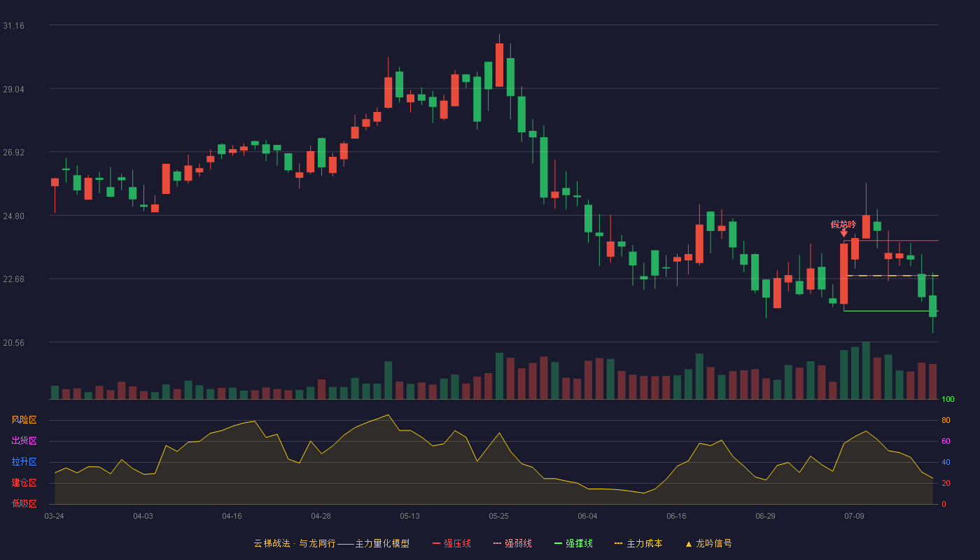Click the 22.68 price axis label
This screenshot has width=980, height=560.
coord(13,279)
